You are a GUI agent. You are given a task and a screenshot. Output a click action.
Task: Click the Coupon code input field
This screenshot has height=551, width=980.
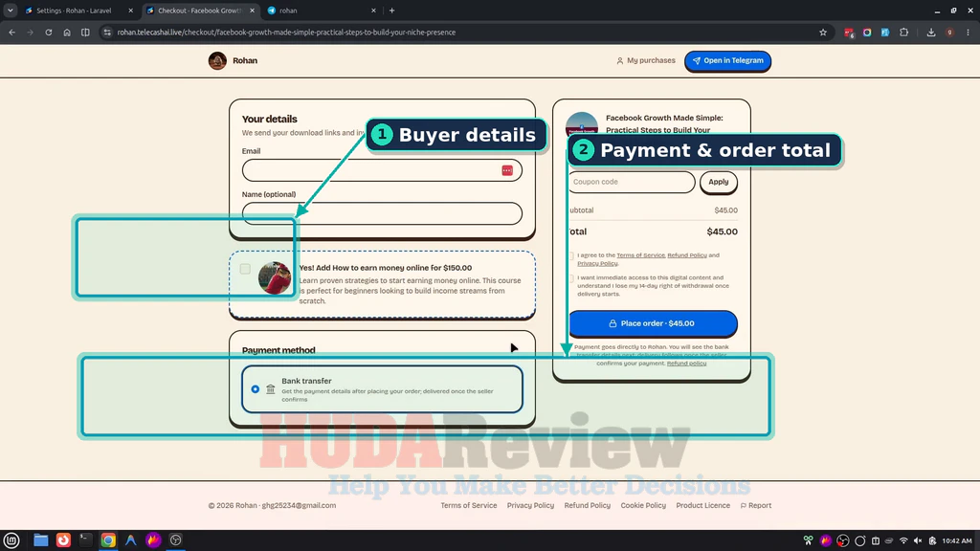point(632,182)
